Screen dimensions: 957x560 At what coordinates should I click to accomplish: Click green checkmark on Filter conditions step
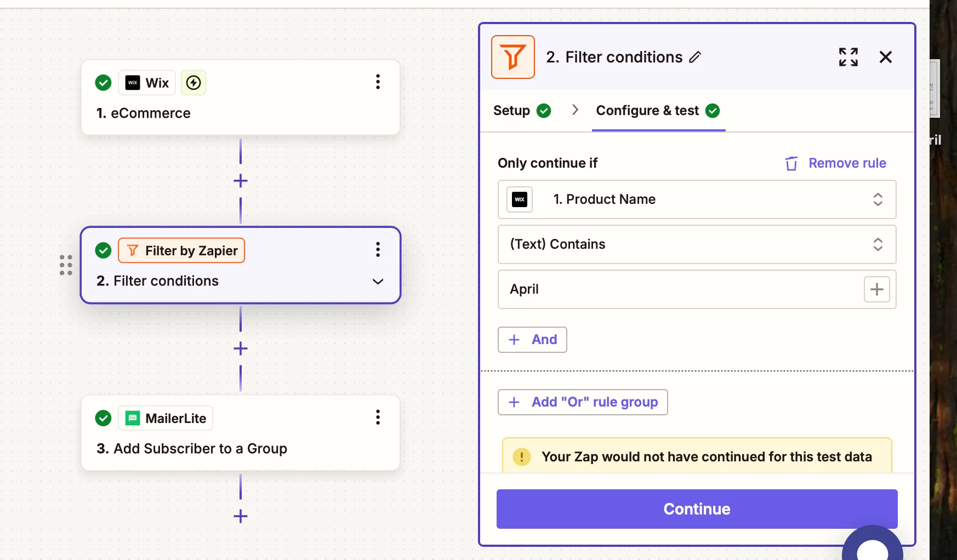click(x=103, y=250)
